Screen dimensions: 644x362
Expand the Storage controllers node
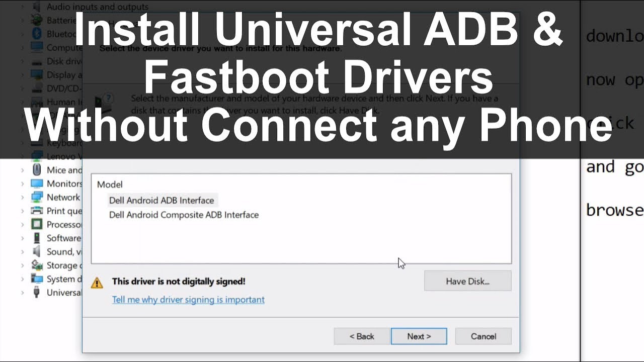click(x=23, y=265)
